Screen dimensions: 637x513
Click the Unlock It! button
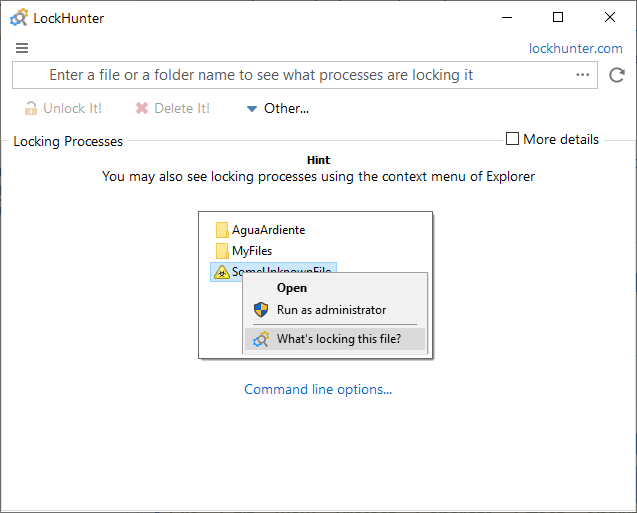(x=63, y=108)
